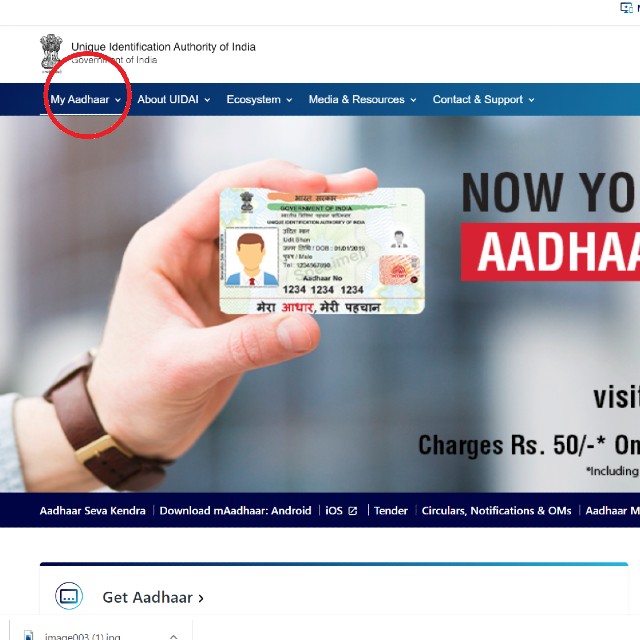Open the Contact & Support menu

coord(483,100)
